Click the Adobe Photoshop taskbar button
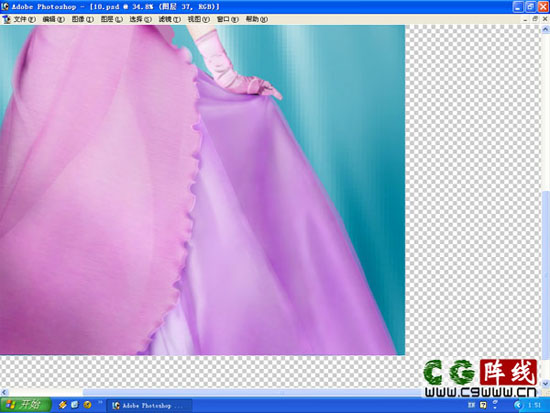Viewport: 550px width, 413px height. pos(149,405)
